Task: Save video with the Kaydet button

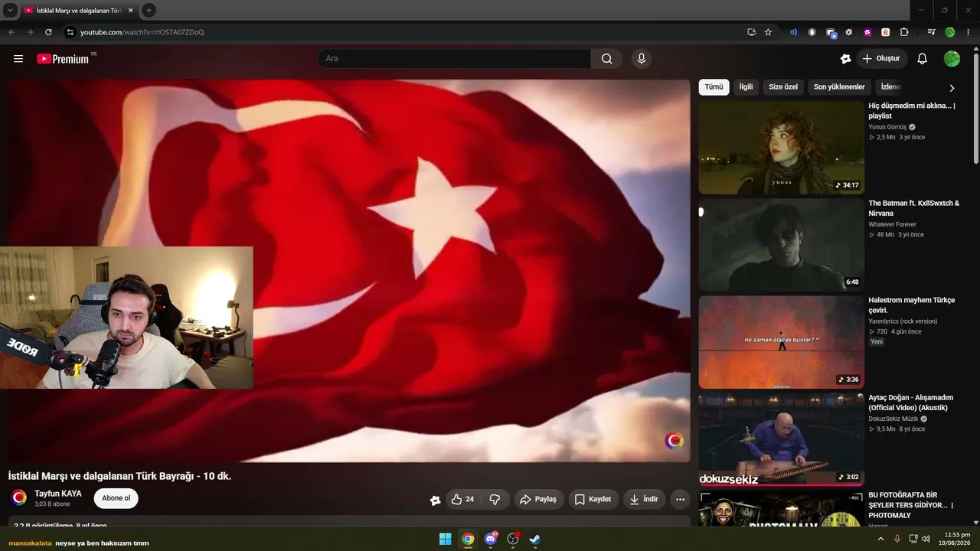Action: coord(593,499)
